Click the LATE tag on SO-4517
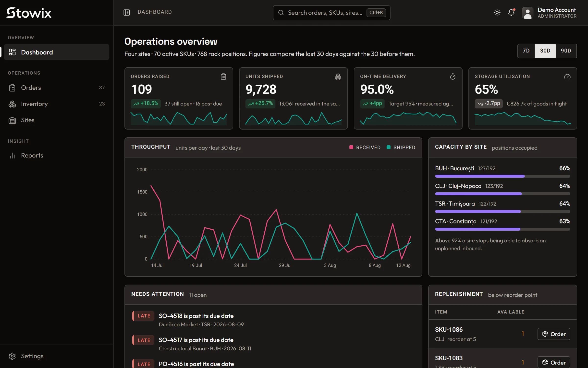Screen dimensions: 588x368 (x=144, y=340)
